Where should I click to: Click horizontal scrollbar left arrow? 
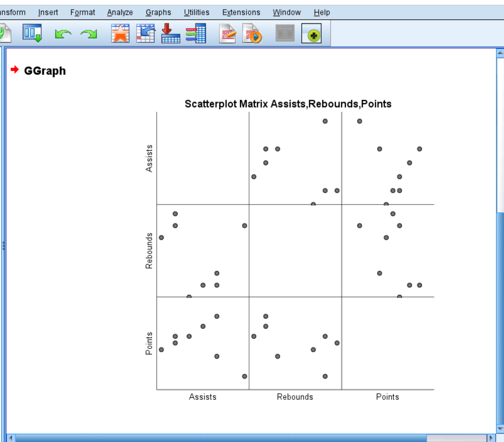(x=11, y=438)
